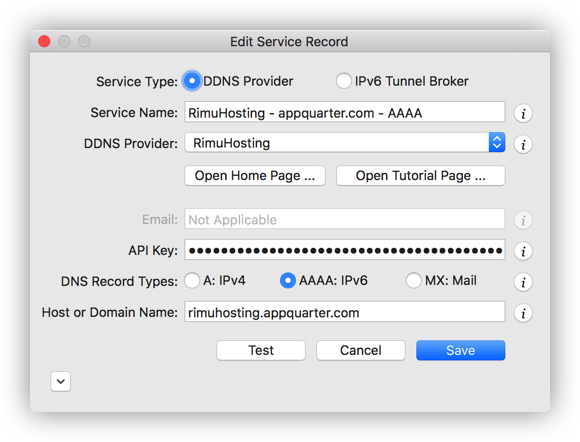The width and height of the screenshot is (580, 442).
Task: Click Open Tutorial Page button
Action: (x=421, y=176)
